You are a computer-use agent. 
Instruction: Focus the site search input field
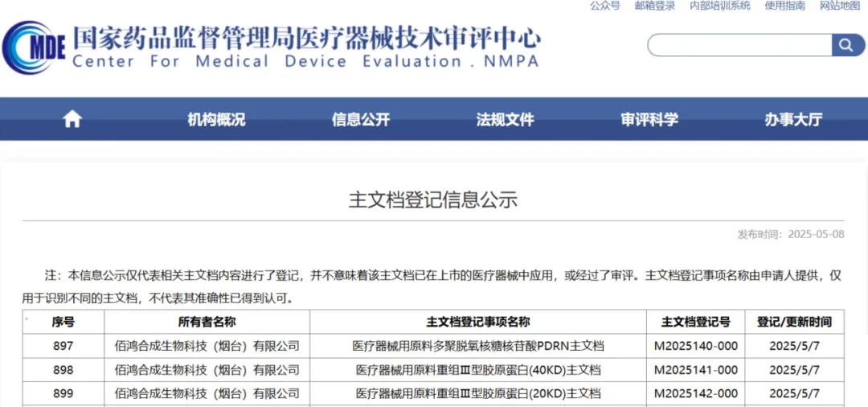(740, 45)
